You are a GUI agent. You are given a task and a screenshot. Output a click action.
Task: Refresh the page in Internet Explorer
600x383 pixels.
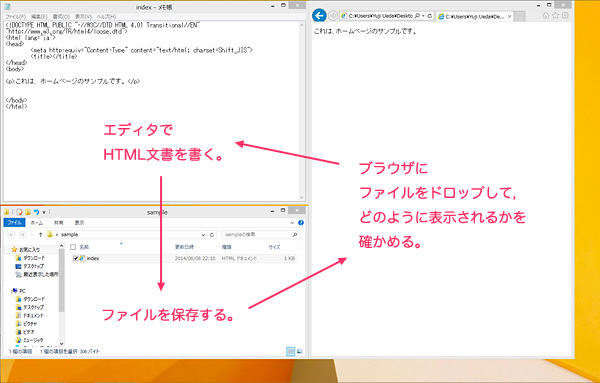[430, 16]
